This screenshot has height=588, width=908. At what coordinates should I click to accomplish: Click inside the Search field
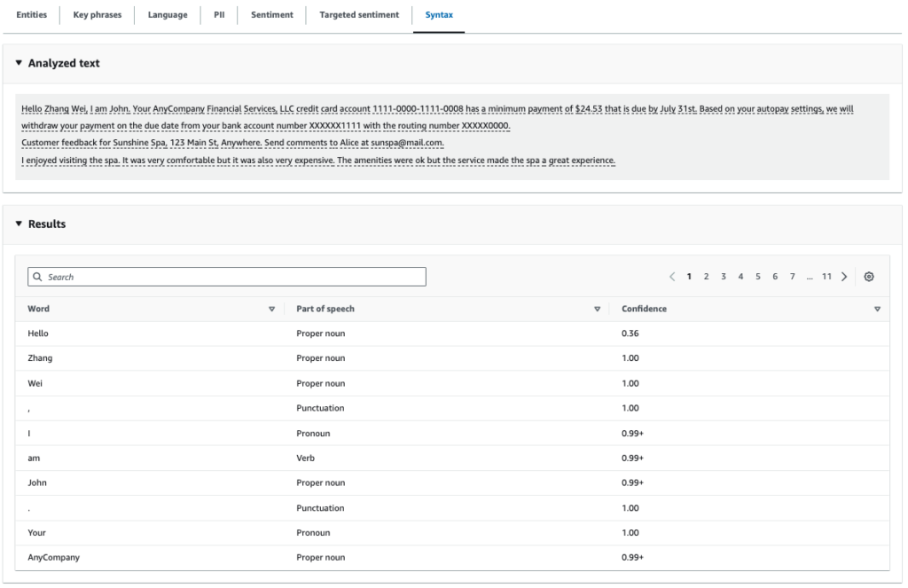coord(222,276)
